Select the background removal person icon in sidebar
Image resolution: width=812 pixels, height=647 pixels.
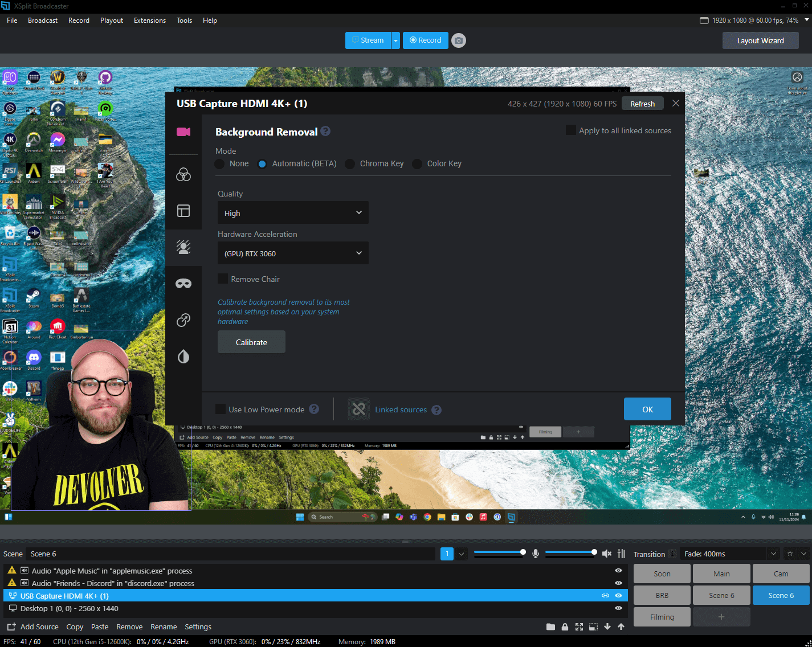point(183,247)
